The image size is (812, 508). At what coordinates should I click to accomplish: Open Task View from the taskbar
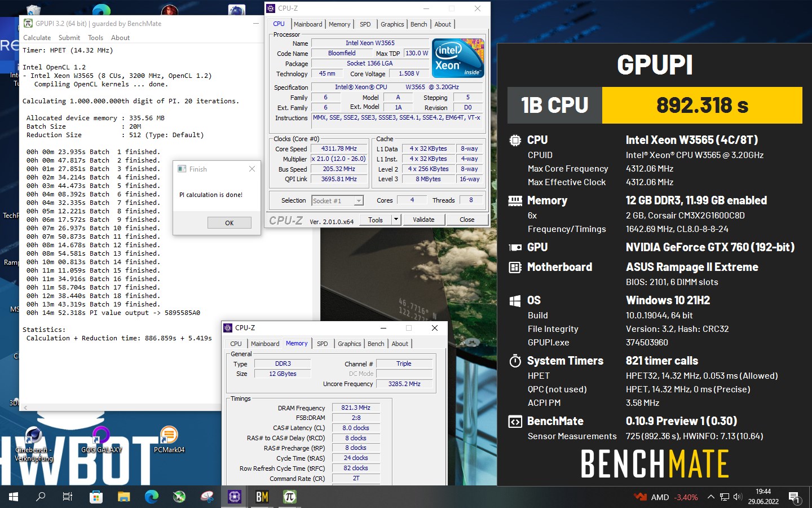68,497
